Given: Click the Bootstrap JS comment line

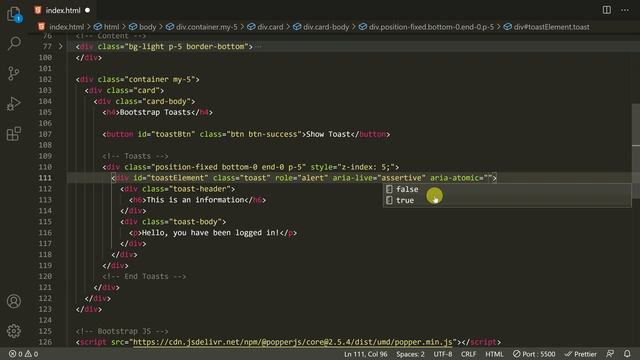Looking at the screenshot, I should click(x=122, y=331).
